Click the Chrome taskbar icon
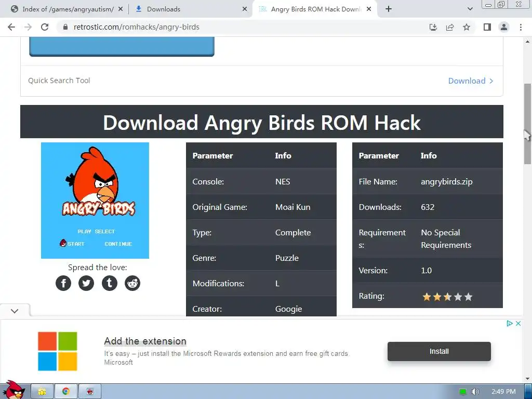The height and width of the screenshot is (399, 532). point(66,392)
